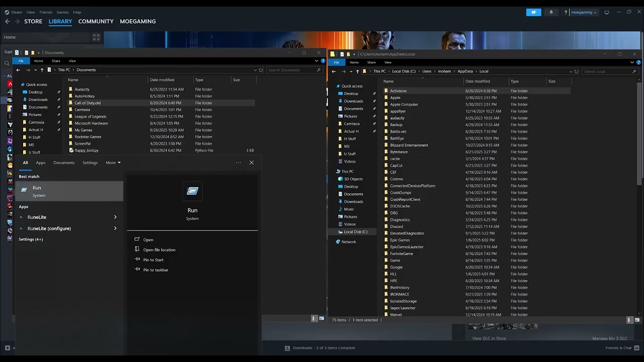
Task: Select the Apps filter in search panel
Action: tap(41, 162)
